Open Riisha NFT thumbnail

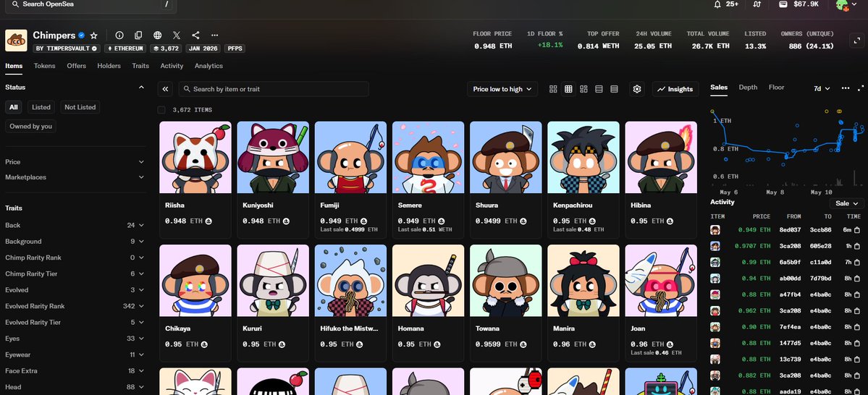point(195,157)
